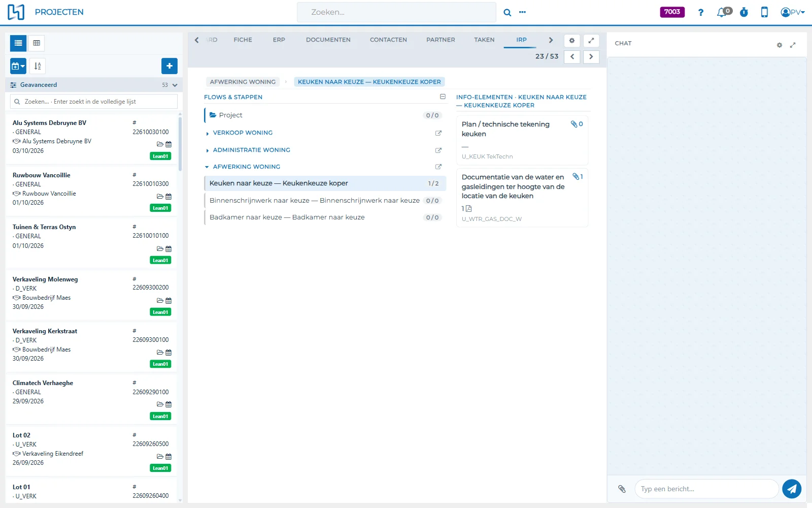This screenshot has width=812, height=508.
Task: Open the stopwatch timer icon
Action: [x=744, y=12]
